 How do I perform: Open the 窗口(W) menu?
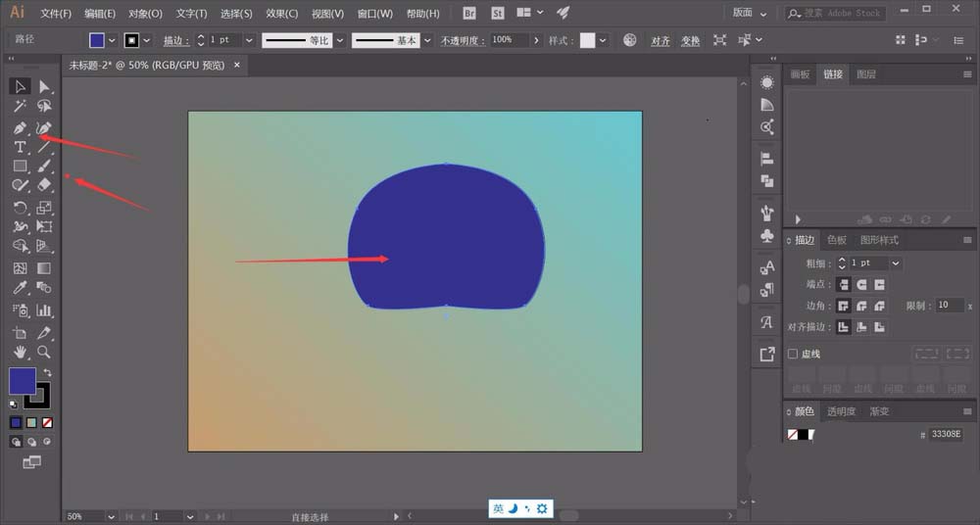pyautogui.click(x=375, y=13)
